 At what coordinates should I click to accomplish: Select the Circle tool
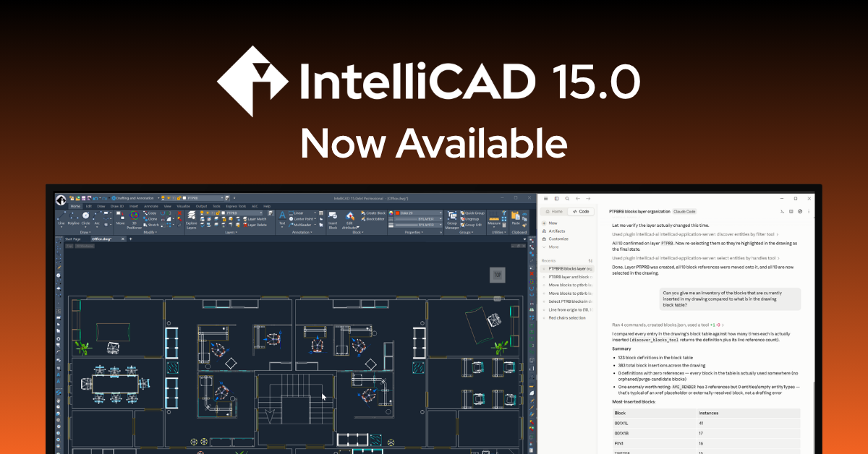[85, 218]
